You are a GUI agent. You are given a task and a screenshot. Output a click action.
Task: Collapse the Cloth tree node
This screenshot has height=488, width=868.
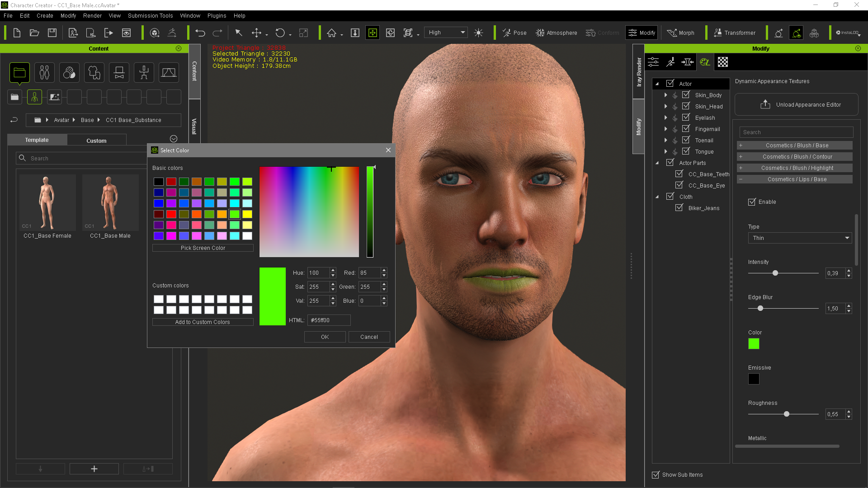coord(657,197)
